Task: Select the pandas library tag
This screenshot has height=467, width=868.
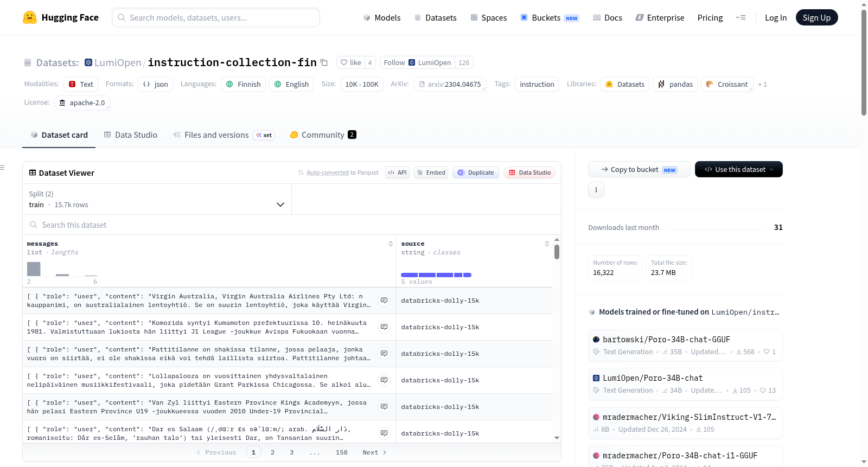Action: (x=675, y=84)
